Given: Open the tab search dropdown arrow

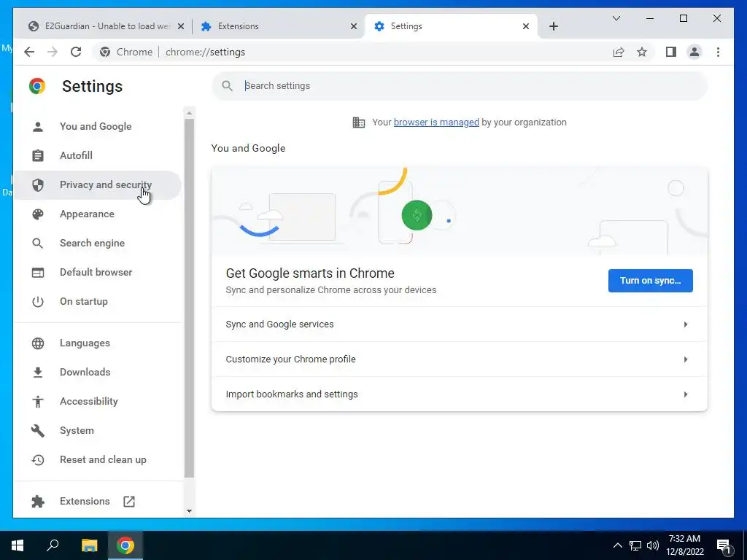Looking at the screenshot, I should (x=616, y=18).
